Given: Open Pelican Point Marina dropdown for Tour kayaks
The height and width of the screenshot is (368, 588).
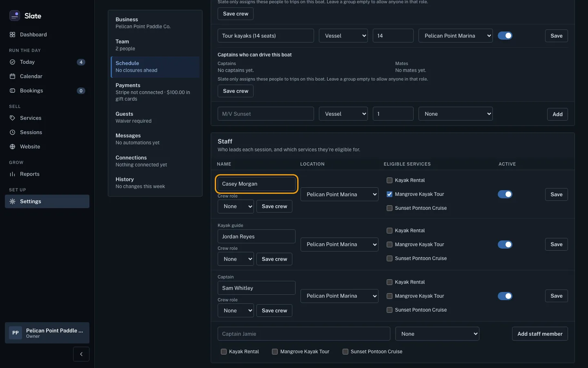Looking at the screenshot, I should pyautogui.click(x=456, y=36).
